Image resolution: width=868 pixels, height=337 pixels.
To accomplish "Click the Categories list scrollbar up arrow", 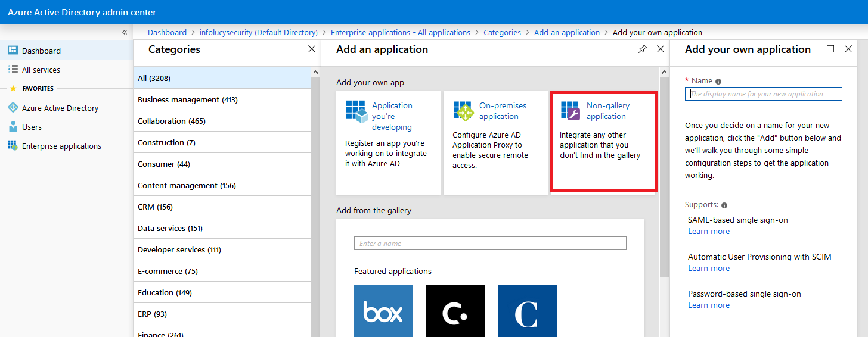I will tap(315, 71).
